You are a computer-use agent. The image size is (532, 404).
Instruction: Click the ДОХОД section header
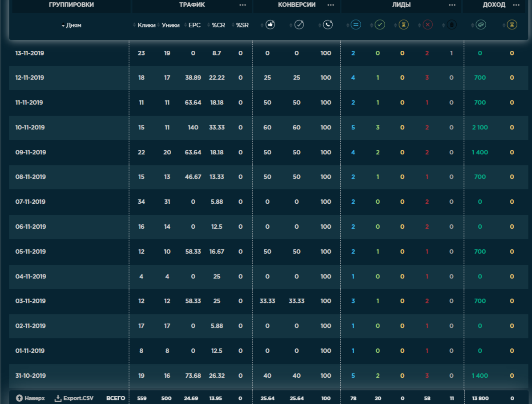(494, 5)
